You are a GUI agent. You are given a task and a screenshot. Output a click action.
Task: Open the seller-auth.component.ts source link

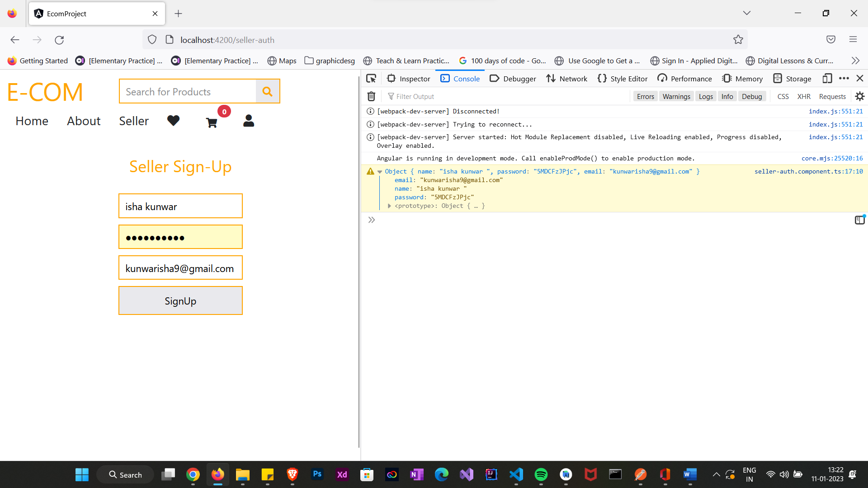pyautogui.click(x=809, y=171)
